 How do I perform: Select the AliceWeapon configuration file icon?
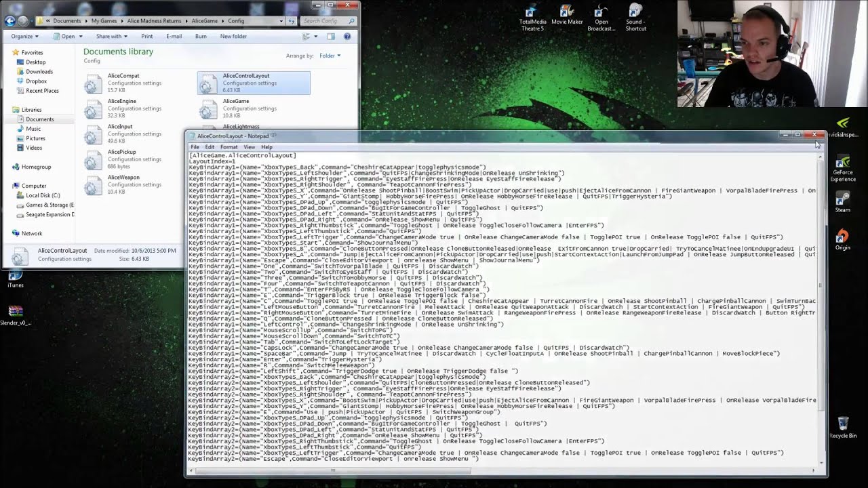coord(93,185)
